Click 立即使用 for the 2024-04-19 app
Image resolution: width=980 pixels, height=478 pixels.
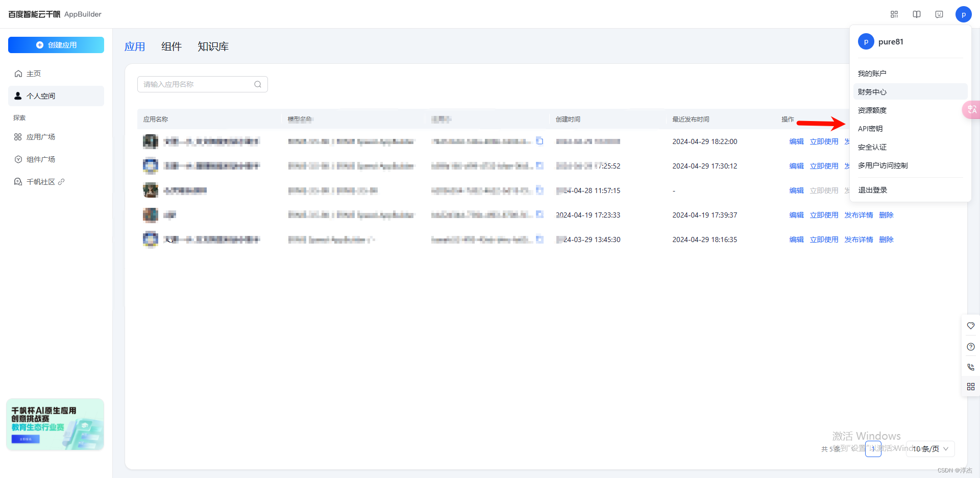tap(824, 215)
